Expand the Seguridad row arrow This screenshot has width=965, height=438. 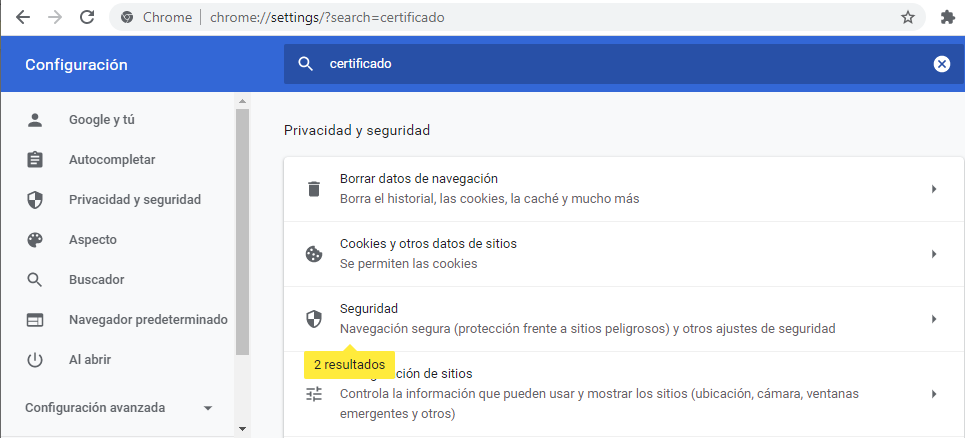(933, 319)
